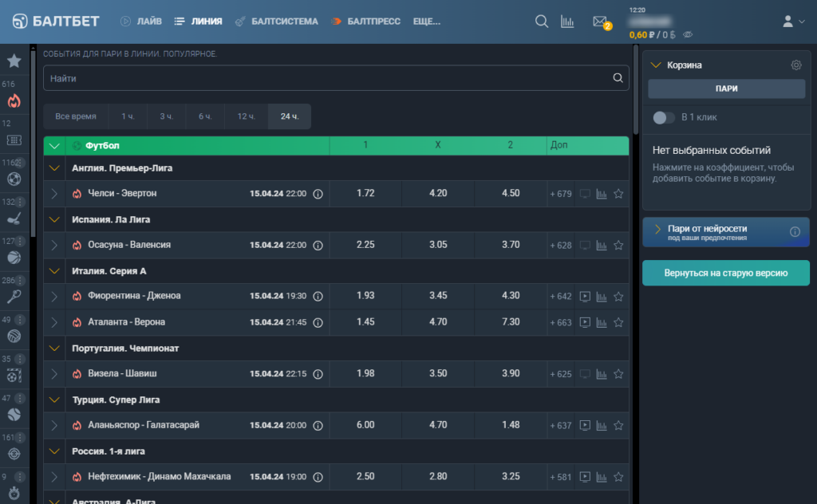Open messages envelope with 2 notifications
The image size is (817, 504).
pos(601,22)
